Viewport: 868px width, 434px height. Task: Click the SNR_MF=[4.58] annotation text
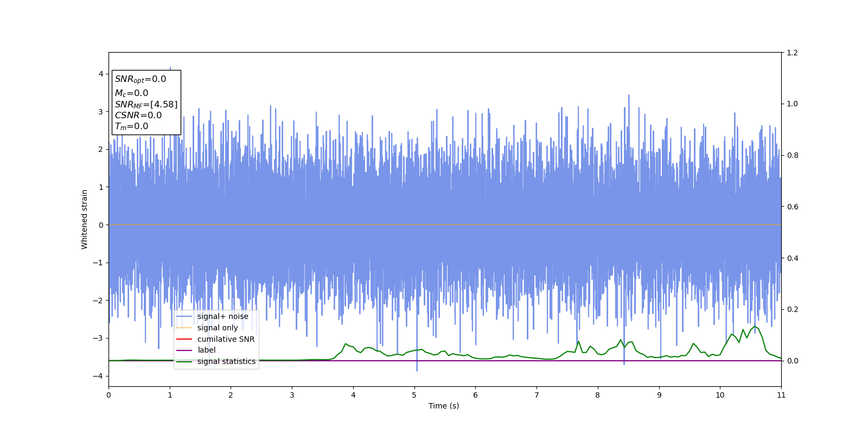point(146,104)
